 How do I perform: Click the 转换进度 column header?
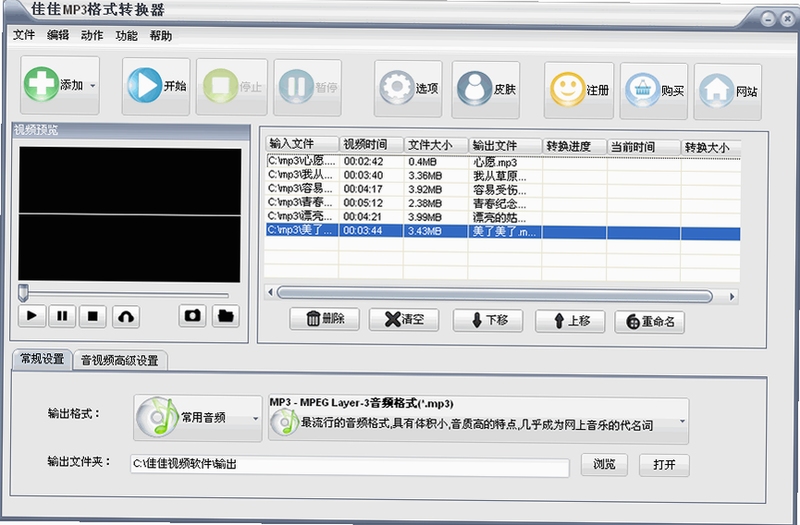574,146
